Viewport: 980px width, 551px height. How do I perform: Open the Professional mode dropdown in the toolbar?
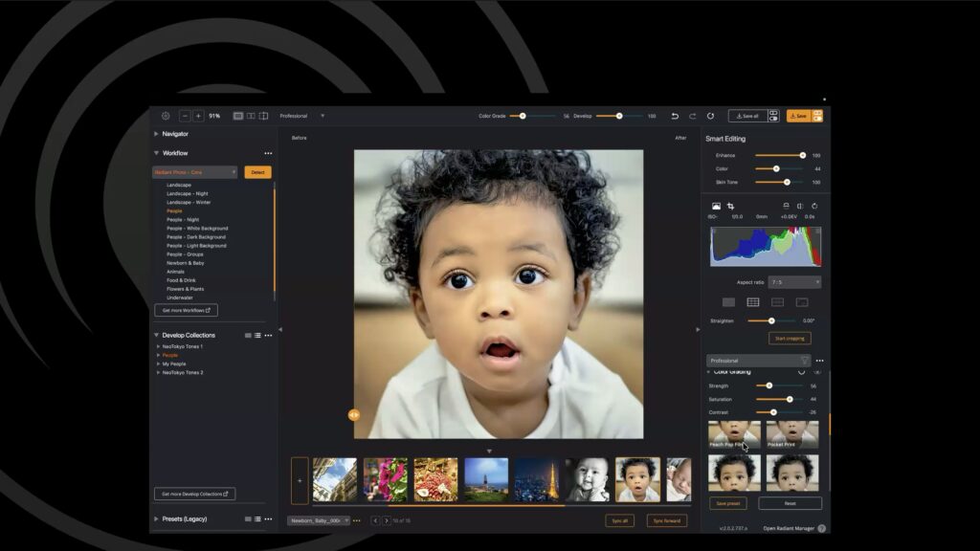click(x=301, y=116)
